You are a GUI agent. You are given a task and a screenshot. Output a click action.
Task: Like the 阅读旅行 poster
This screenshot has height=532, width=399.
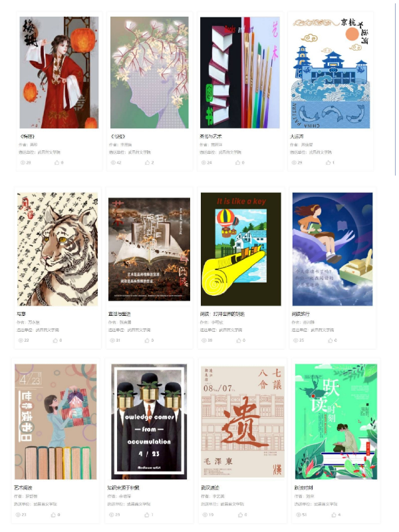(330, 340)
